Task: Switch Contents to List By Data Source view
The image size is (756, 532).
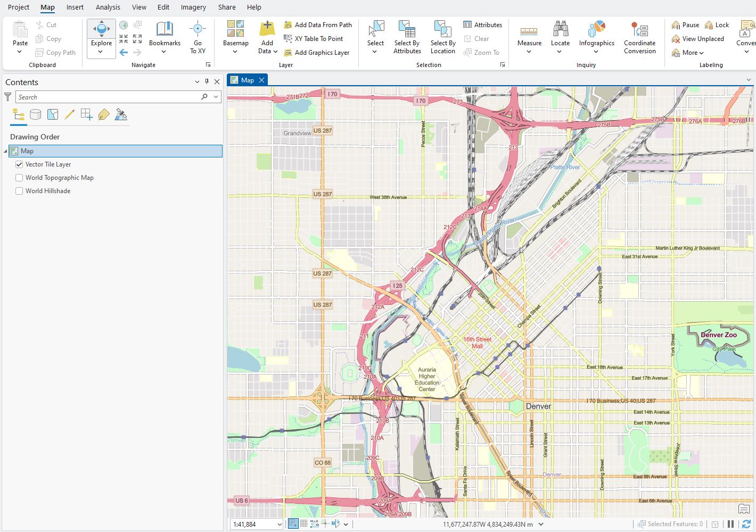Action: point(35,114)
